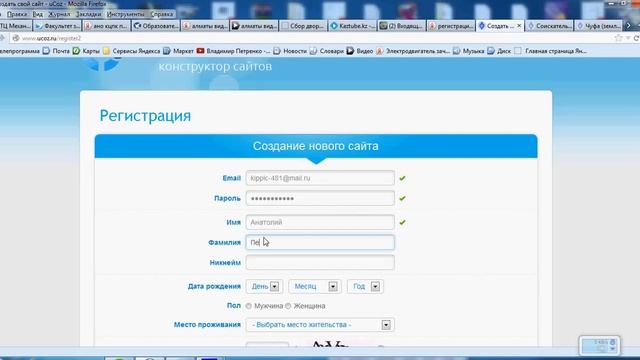Click the bookmark star icon in address bar
This screenshot has width=640, height=360.
point(618,38)
